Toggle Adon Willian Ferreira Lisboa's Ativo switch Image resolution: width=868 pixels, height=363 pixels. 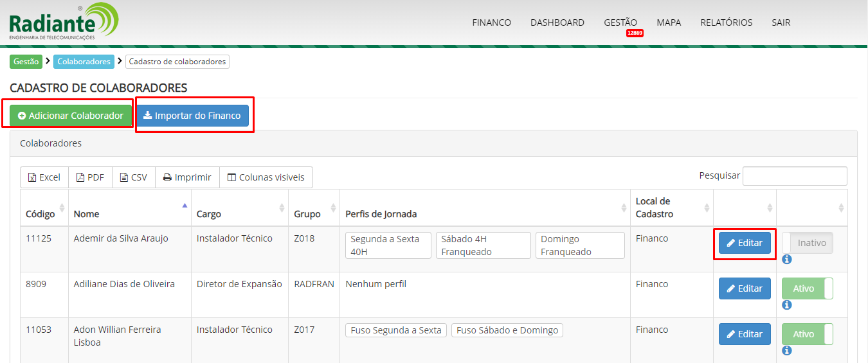coord(808,335)
